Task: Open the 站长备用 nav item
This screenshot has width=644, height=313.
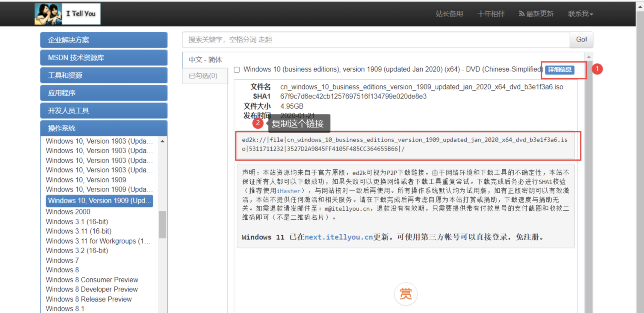Action: coord(449,14)
